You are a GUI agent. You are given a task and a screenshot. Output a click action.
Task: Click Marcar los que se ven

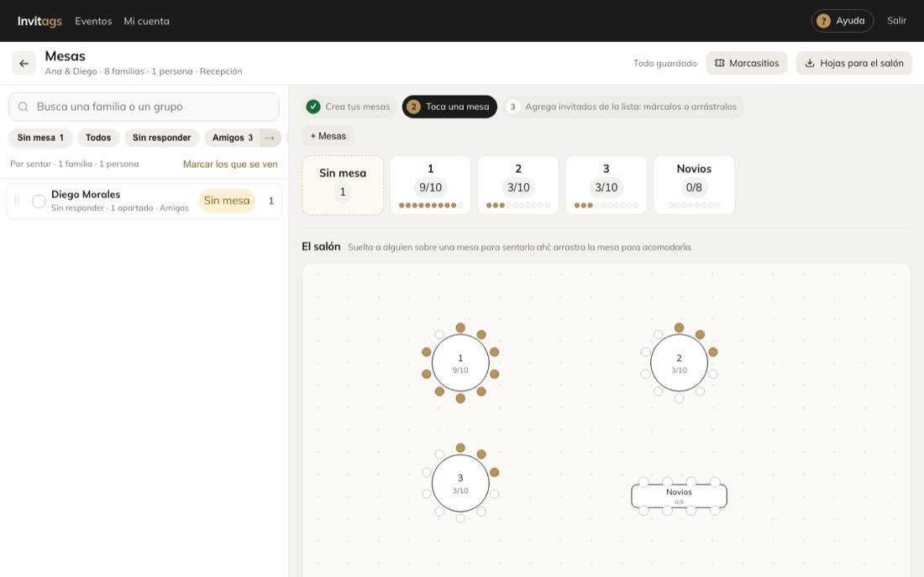(x=230, y=165)
